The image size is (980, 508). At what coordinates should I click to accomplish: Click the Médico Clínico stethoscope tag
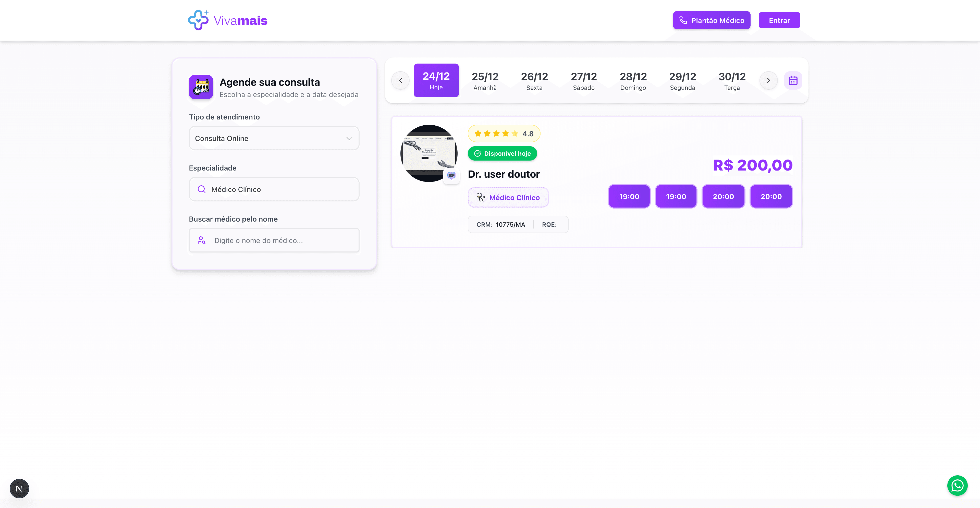click(x=508, y=197)
